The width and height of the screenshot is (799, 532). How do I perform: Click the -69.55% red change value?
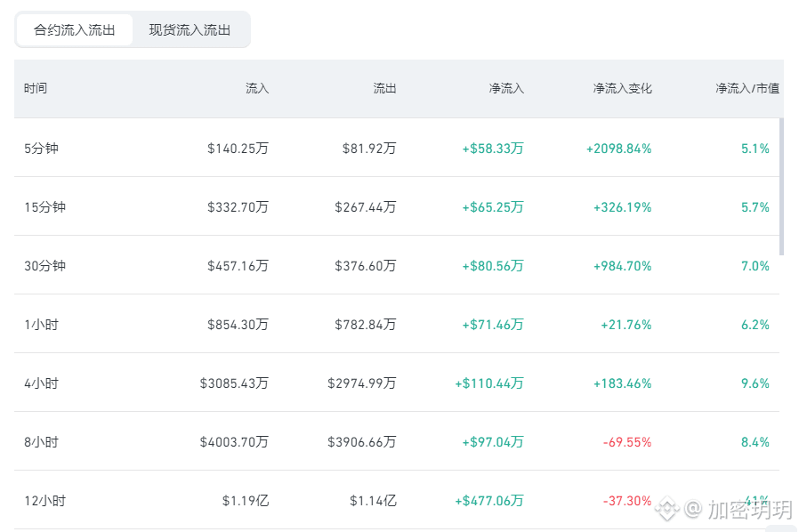[627, 442]
